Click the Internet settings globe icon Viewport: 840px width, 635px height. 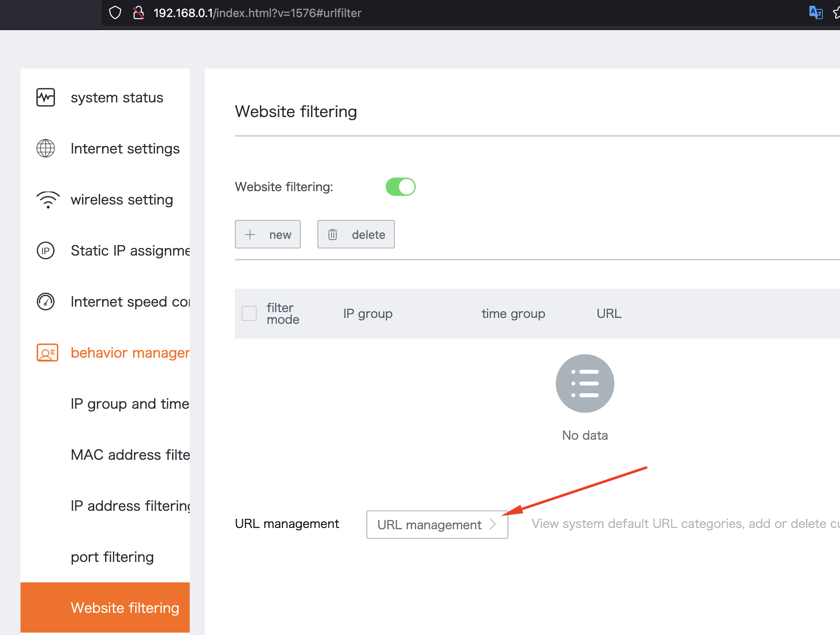[46, 149]
